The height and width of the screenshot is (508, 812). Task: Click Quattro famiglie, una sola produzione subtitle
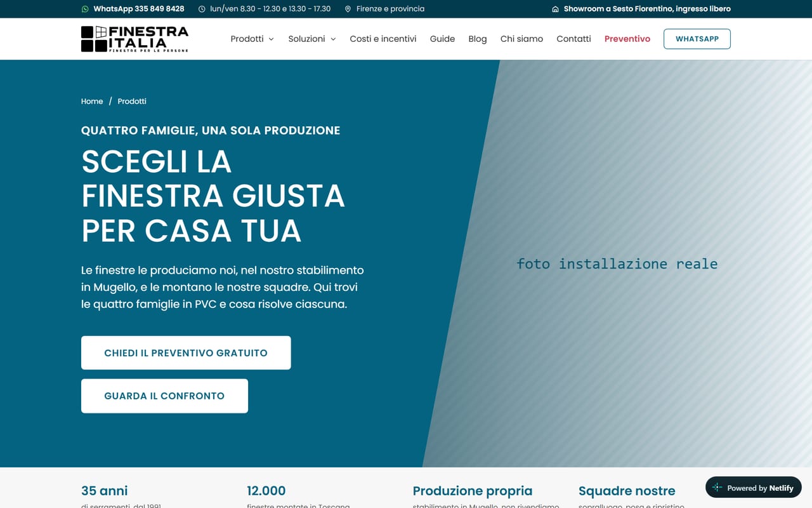pos(211,130)
